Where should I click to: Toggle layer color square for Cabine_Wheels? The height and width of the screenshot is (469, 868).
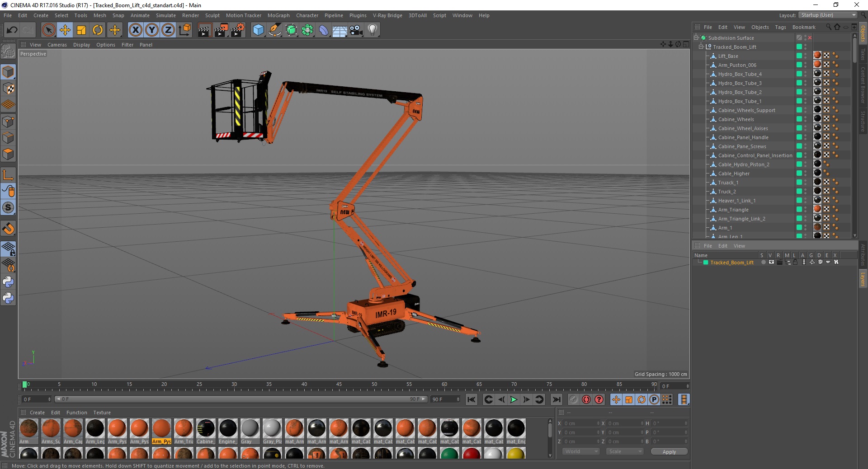pyautogui.click(x=799, y=119)
